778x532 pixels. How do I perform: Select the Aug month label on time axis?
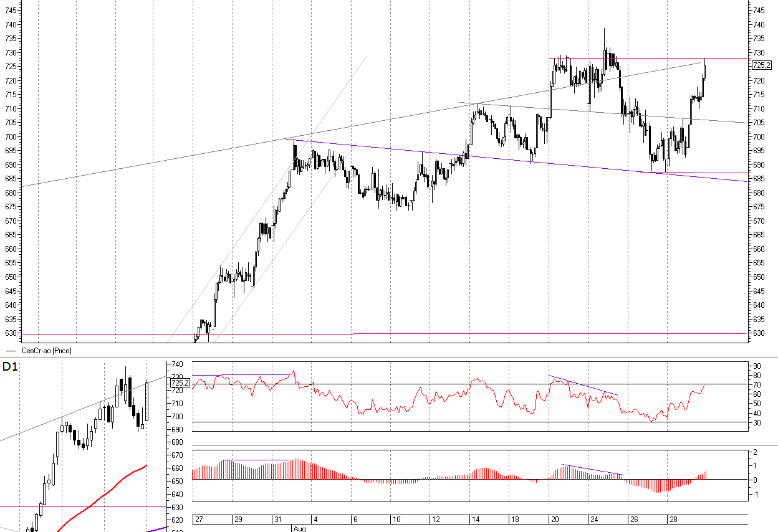tap(299, 528)
